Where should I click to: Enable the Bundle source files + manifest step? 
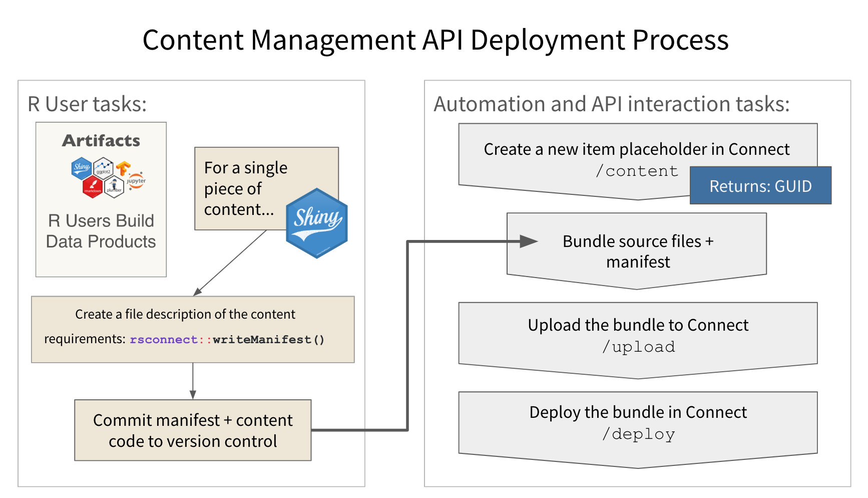(x=638, y=251)
